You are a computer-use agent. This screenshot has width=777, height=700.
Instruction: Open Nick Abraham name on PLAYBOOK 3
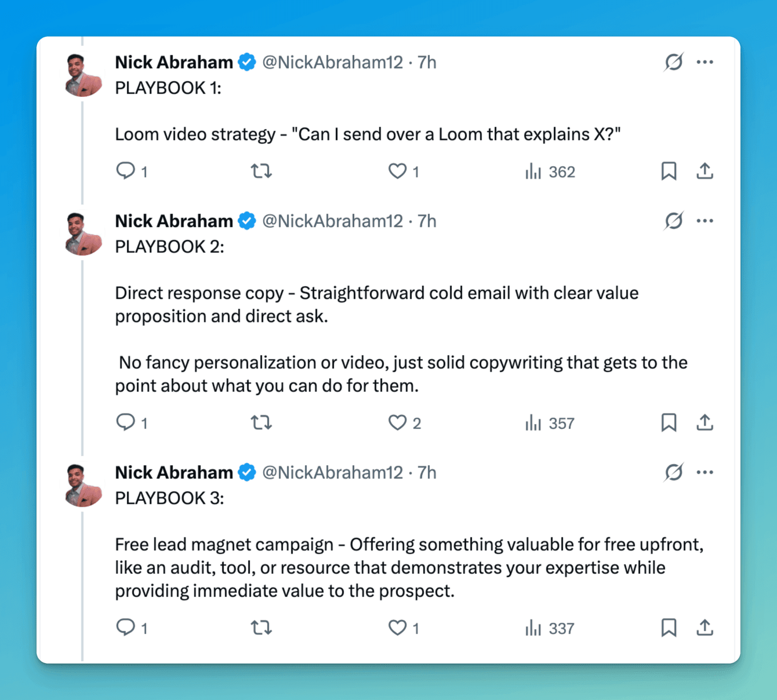[x=174, y=472]
